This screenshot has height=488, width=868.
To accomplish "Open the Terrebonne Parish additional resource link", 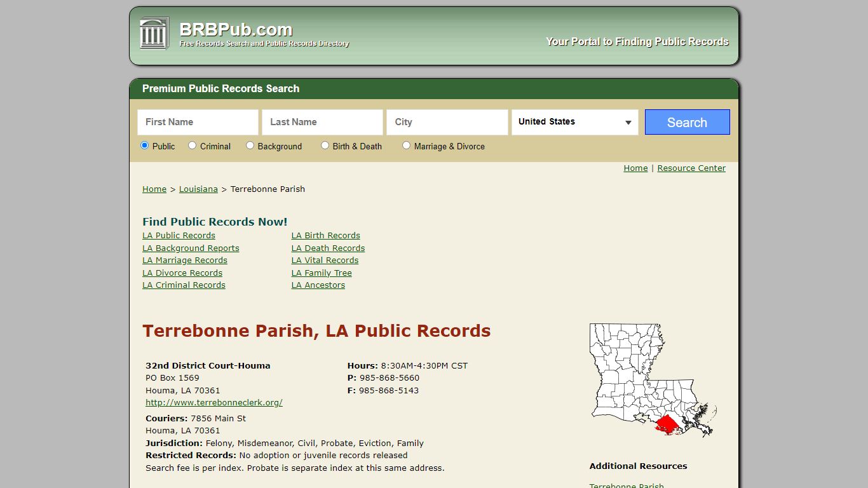I will point(627,485).
